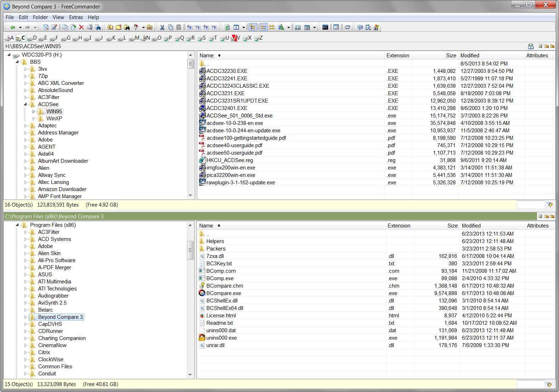Open the filter dropdown arrow
The height and width of the screenshot is (392, 559).
coord(143,27)
